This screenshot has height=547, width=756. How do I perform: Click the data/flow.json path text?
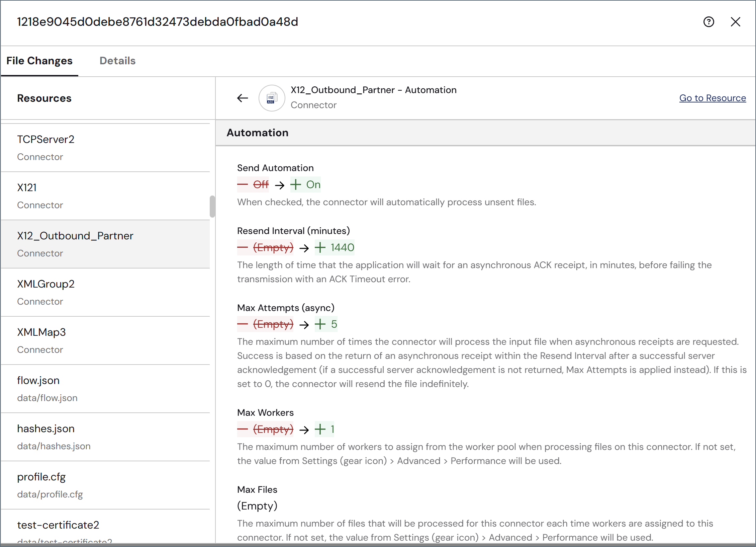tap(47, 398)
